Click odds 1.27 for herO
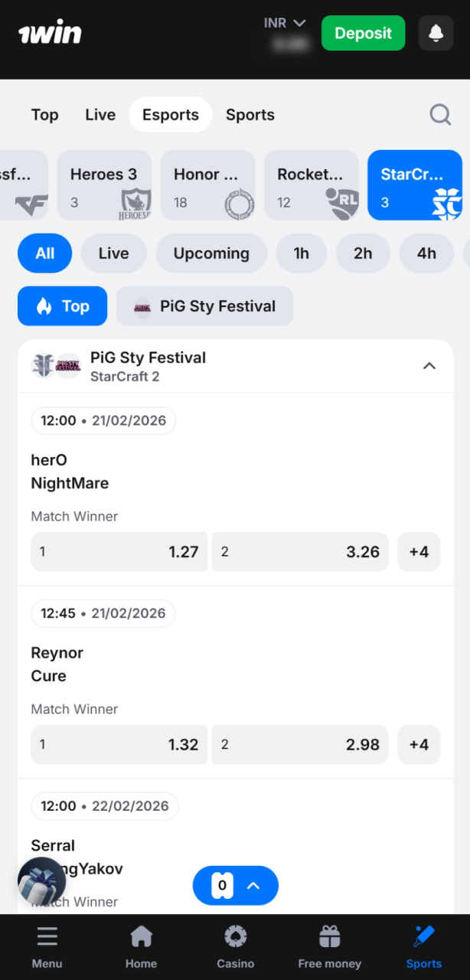 119,551
